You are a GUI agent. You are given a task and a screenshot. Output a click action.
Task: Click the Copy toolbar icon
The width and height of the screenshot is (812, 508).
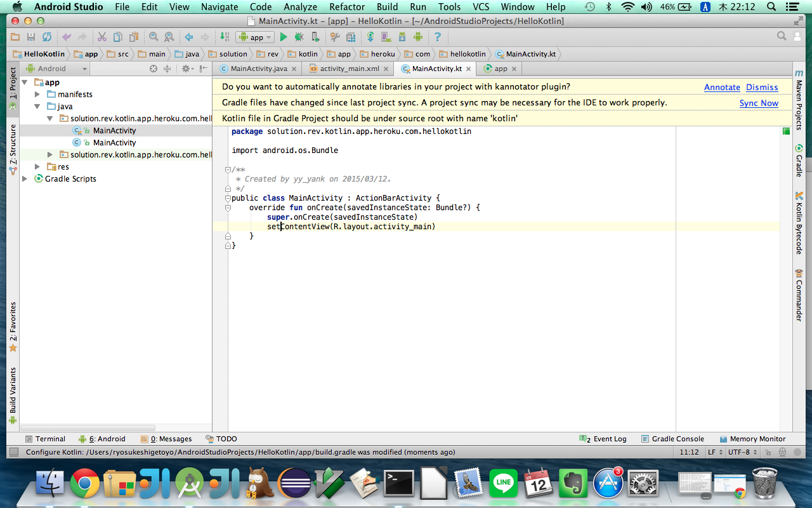(118, 37)
